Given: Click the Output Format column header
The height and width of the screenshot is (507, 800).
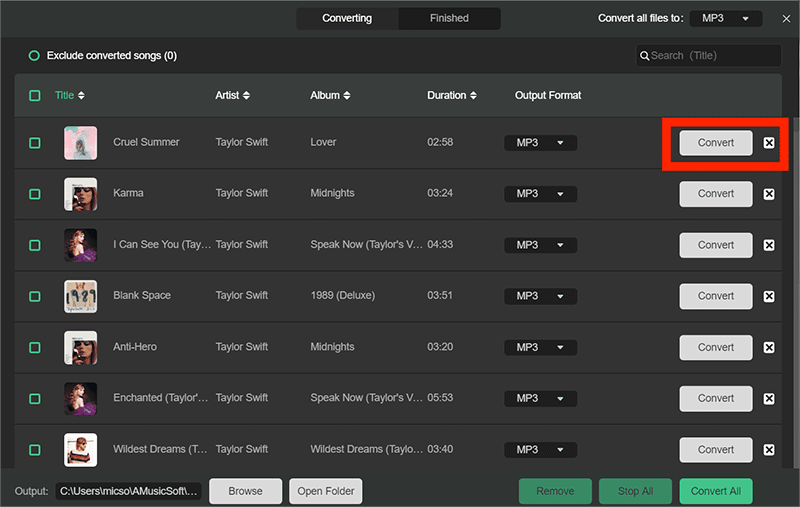Looking at the screenshot, I should (548, 95).
